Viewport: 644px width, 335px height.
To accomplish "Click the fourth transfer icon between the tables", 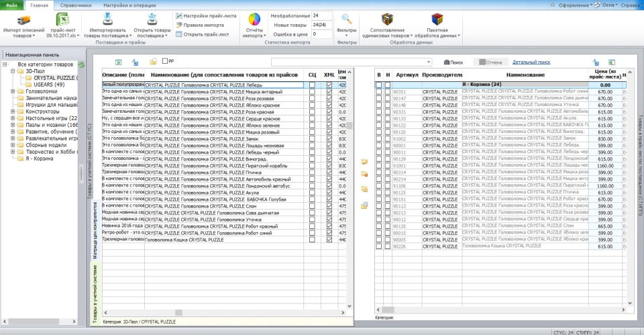I will coord(364,205).
